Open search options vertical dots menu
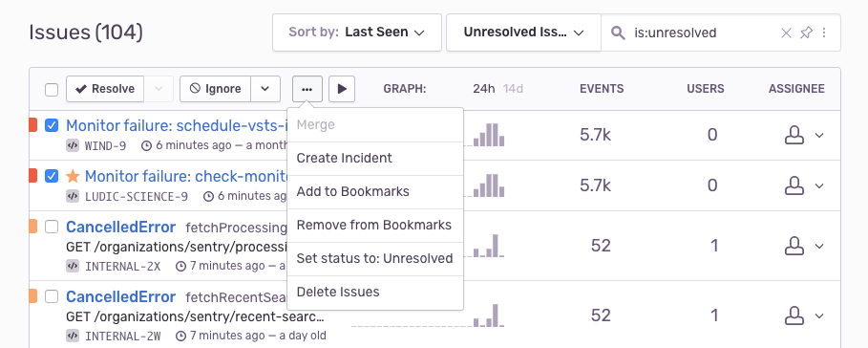This screenshot has width=868, height=348. point(824,33)
